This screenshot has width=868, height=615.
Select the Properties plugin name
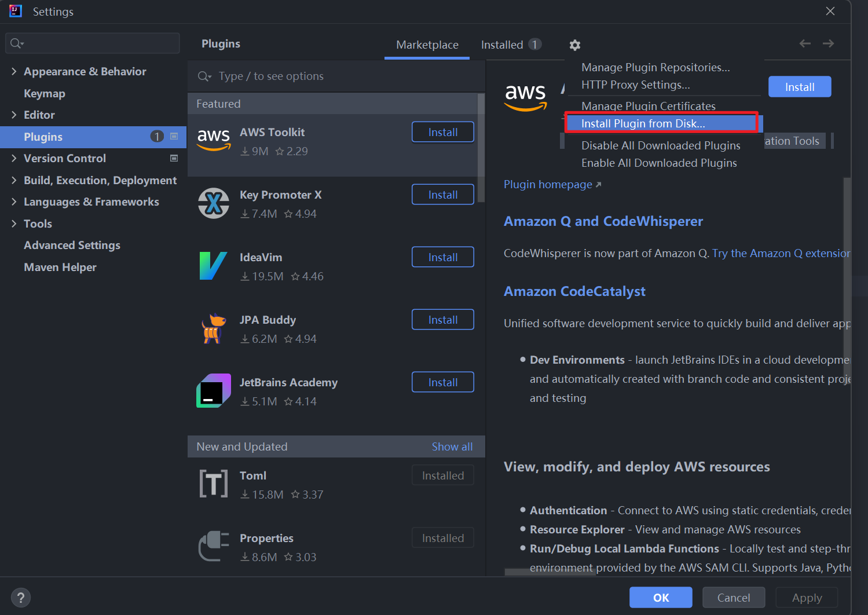[266, 538]
